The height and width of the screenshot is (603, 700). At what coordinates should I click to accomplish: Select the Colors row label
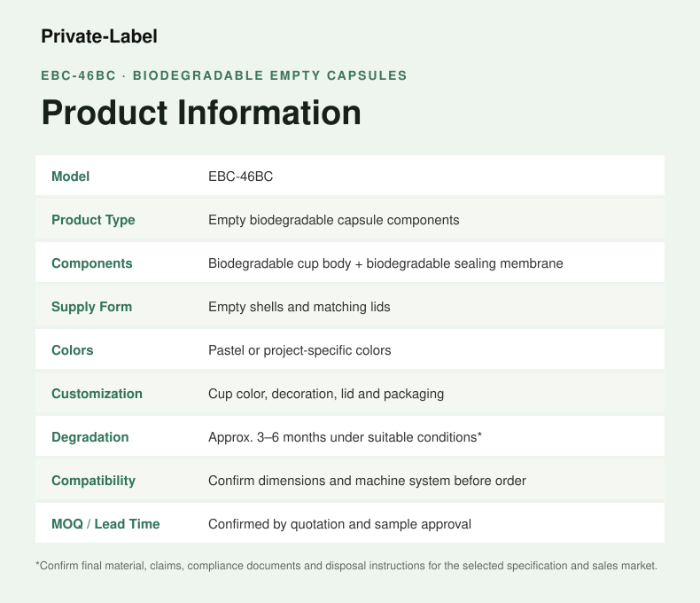click(73, 350)
